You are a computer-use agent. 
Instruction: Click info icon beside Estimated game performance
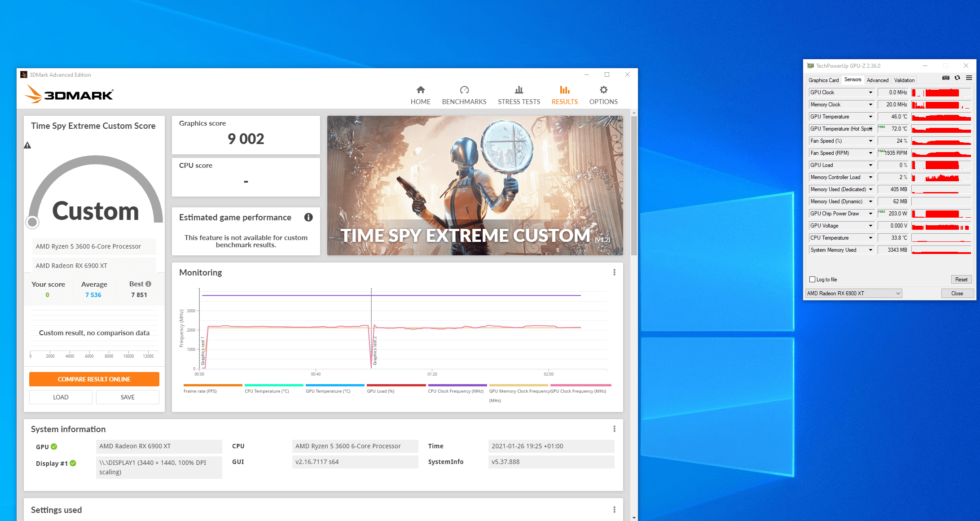308,217
